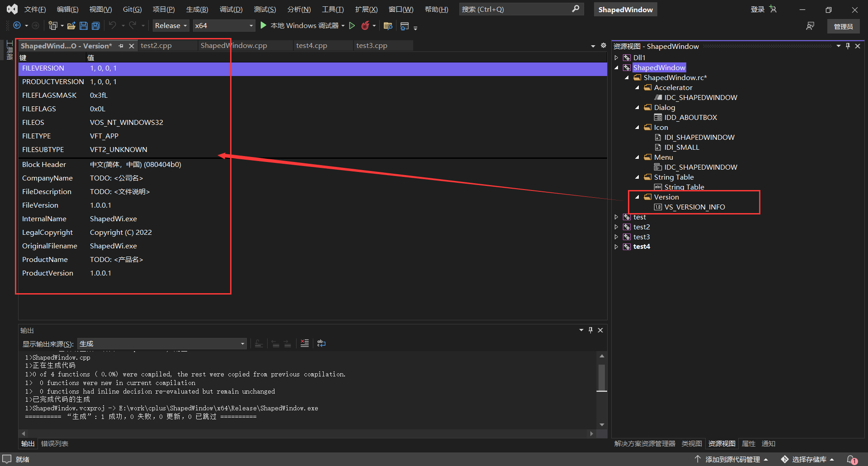Click 选择存储库 in status bar

(x=808, y=460)
